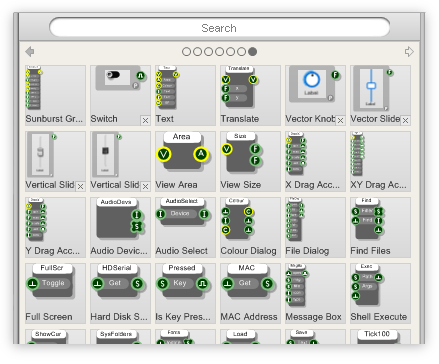Select the Audio Select module
439x364 pixels.
pyautogui.click(x=185, y=227)
